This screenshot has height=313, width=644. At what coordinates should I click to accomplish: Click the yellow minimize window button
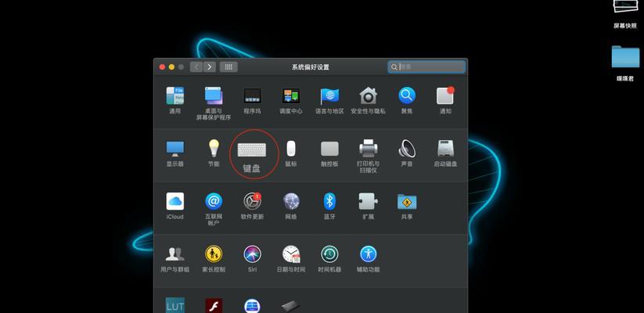pos(171,67)
